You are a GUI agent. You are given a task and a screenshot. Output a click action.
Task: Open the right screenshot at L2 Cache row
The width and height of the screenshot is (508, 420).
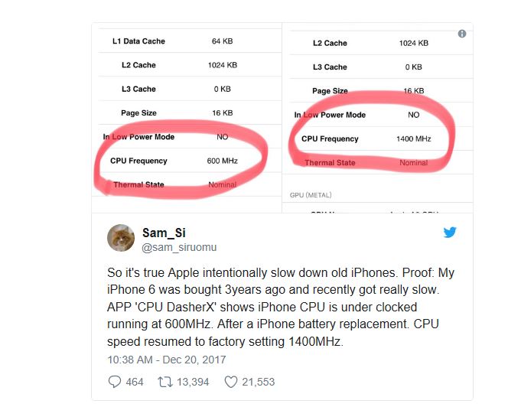coord(330,44)
